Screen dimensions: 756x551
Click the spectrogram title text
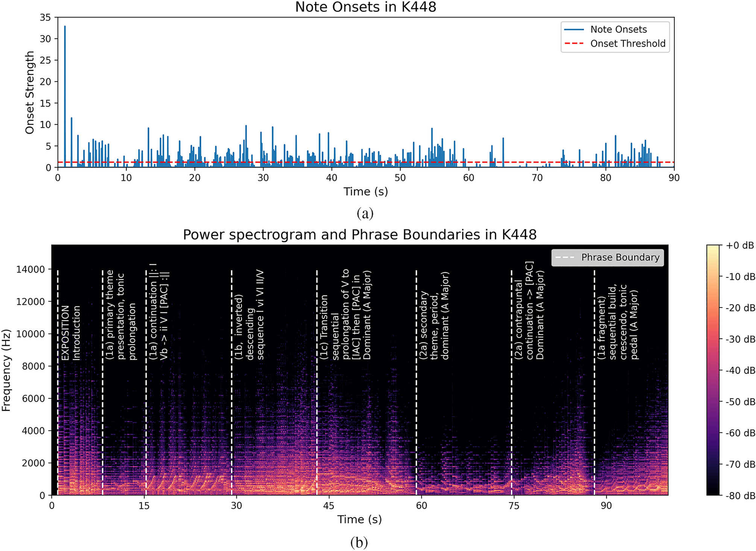pyautogui.click(x=359, y=235)
